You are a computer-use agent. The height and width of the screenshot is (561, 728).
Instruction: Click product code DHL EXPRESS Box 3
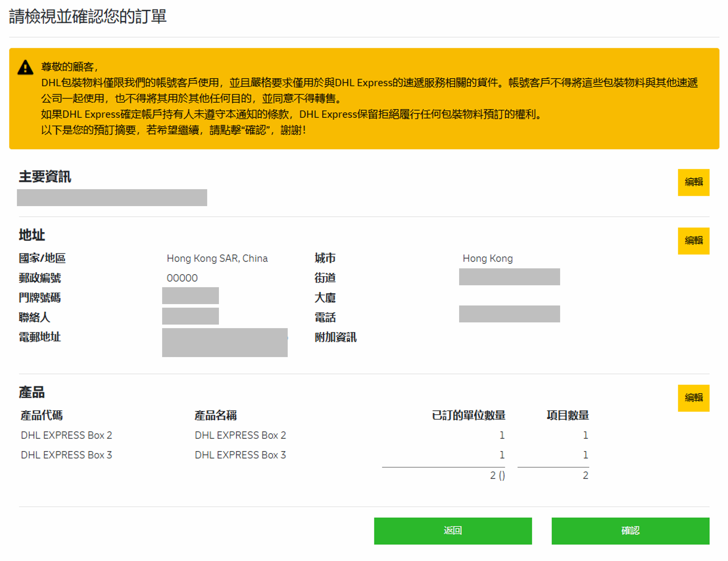66,455
